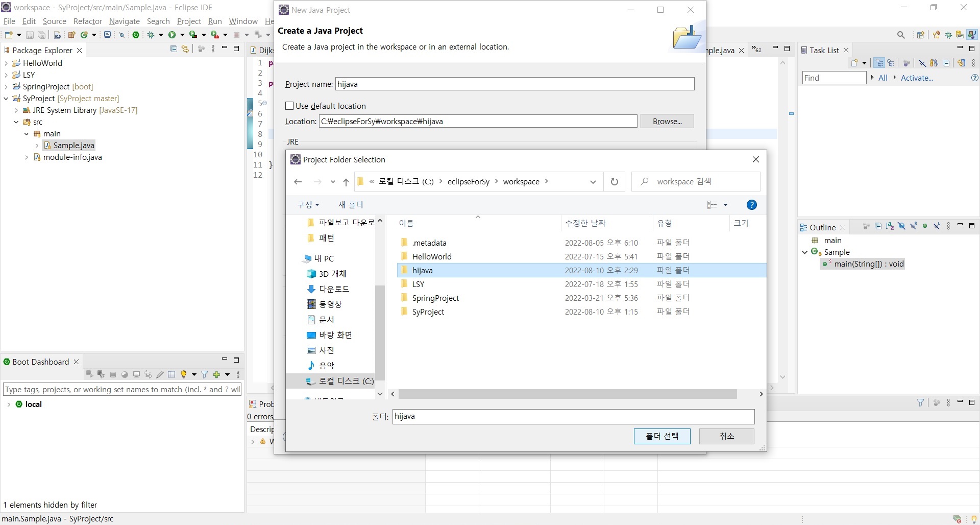Click Synchronize Changed icon in Task List
Screen dimensions: 980x525
click(962, 63)
